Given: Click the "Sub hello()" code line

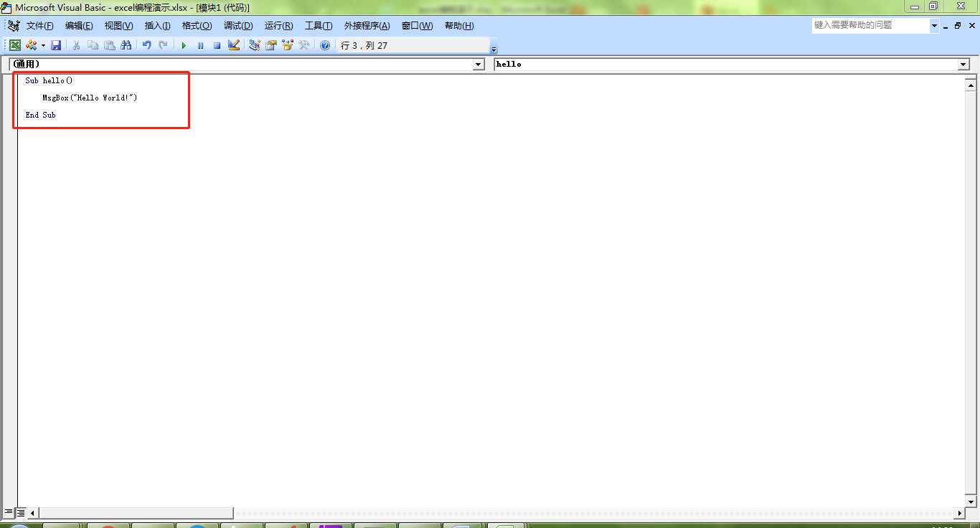Looking at the screenshot, I should 49,80.
